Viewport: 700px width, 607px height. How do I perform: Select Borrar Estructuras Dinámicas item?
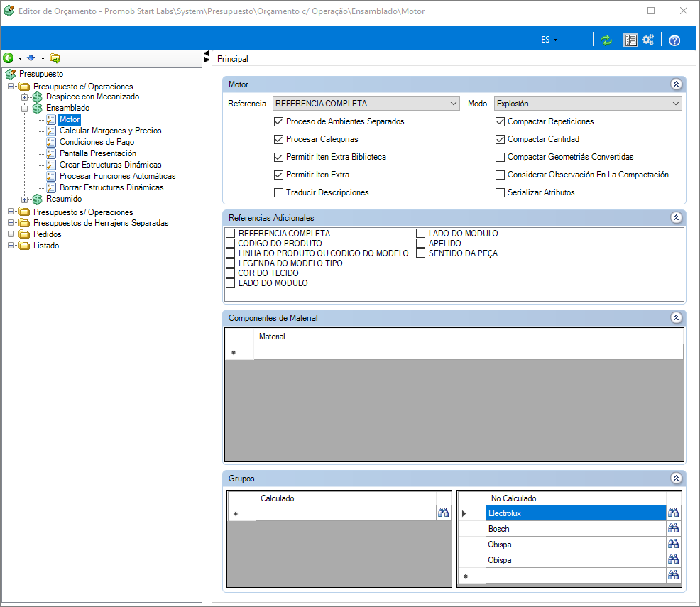tap(111, 187)
